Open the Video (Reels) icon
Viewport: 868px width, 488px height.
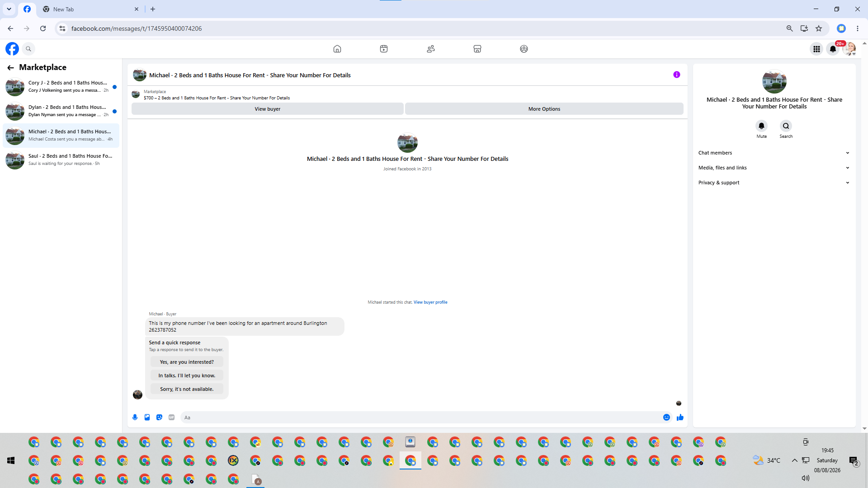[x=384, y=49]
